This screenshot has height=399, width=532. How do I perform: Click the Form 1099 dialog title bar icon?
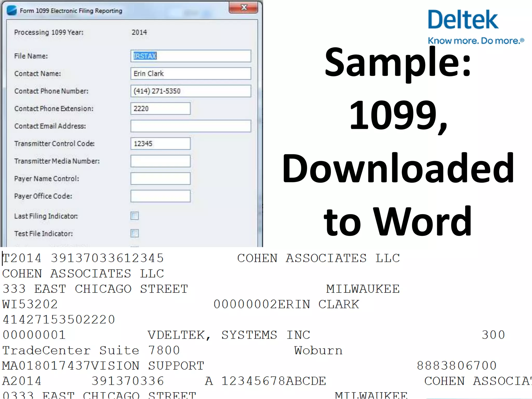[x=12, y=11]
